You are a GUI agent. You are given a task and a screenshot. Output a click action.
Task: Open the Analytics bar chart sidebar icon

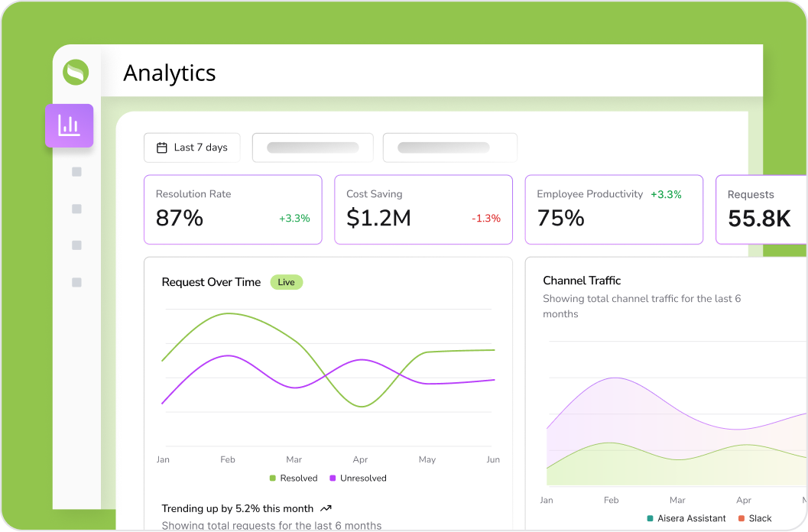point(70,125)
